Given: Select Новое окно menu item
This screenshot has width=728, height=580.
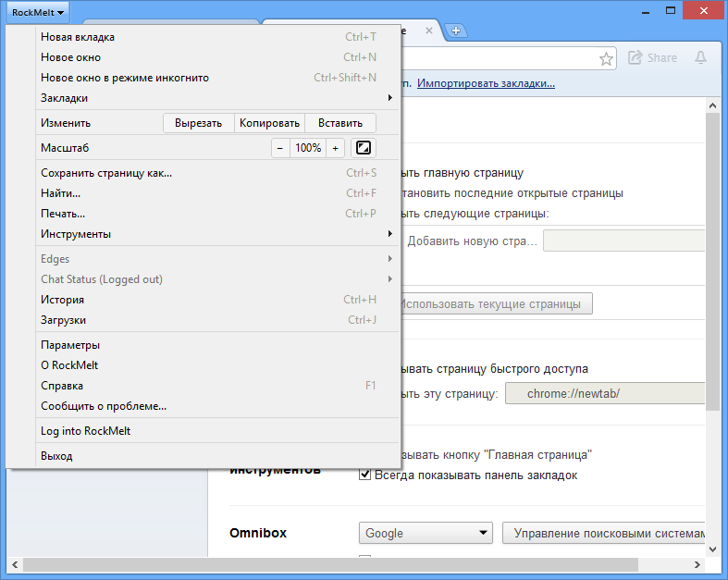Looking at the screenshot, I should click(x=217, y=57).
